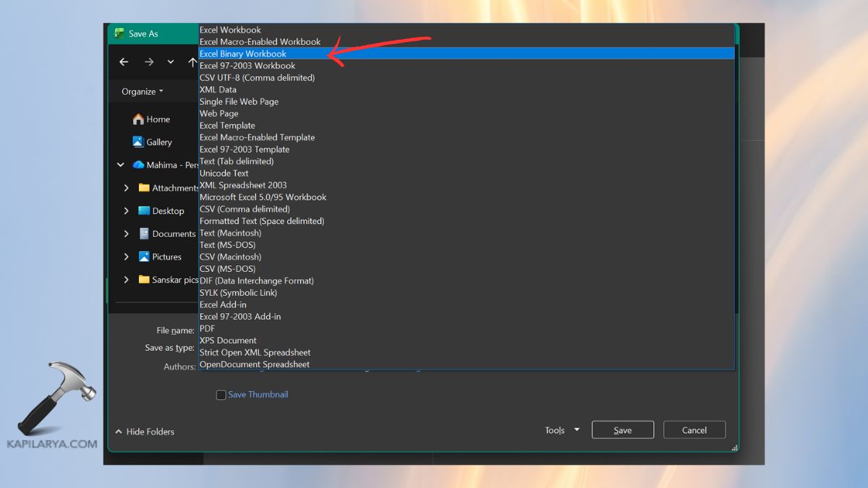Open the recent locations chevron
The image size is (868, 488).
pos(171,62)
